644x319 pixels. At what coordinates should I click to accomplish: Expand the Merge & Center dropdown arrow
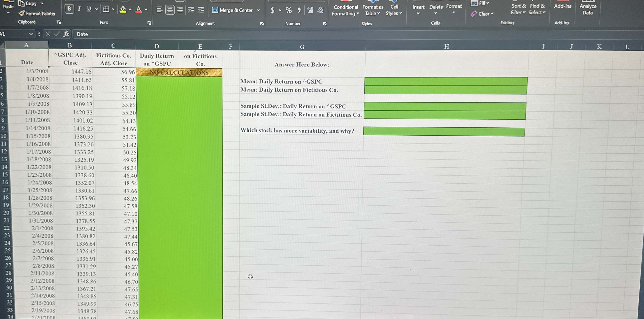(258, 10)
